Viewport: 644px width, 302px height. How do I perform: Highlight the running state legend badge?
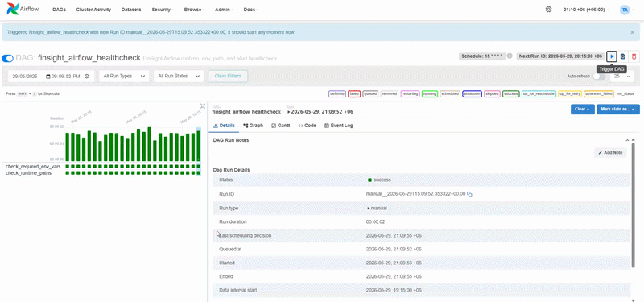(x=430, y=94)
